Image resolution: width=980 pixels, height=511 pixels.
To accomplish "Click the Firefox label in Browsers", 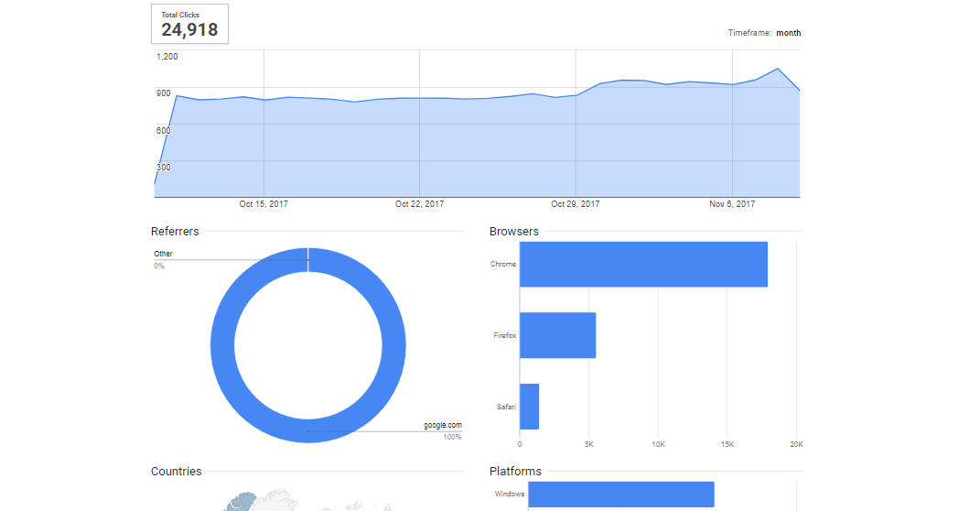I will tap(505, 336).
